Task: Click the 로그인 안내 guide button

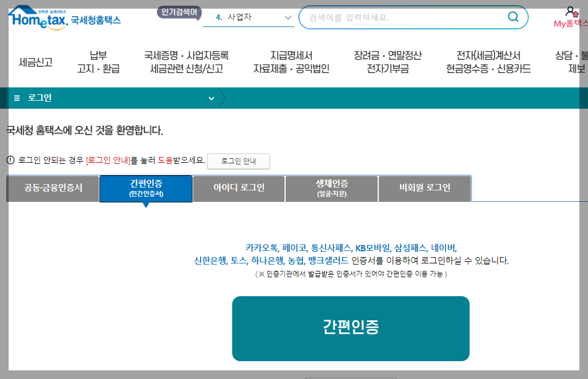Action: [238, 161]
